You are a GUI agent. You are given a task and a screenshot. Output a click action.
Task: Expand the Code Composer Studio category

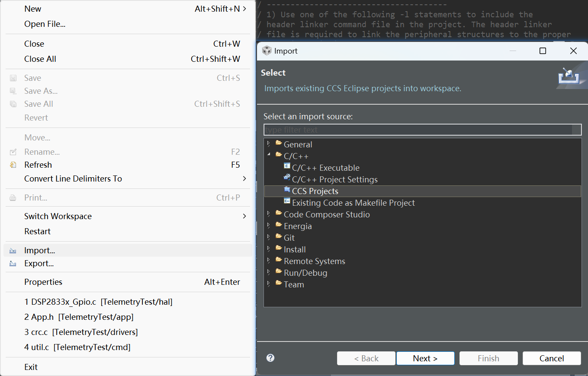coord(269,214)
